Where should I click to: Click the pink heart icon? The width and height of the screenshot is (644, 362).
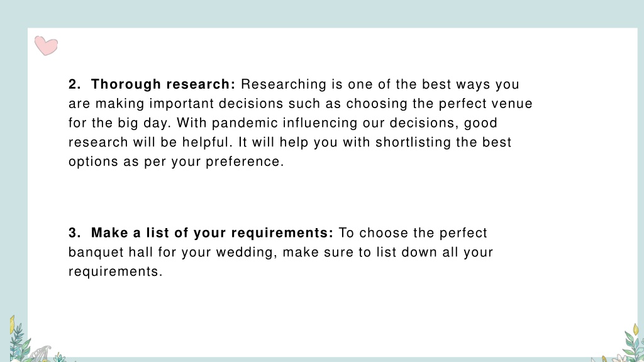(x=46, y=45)
